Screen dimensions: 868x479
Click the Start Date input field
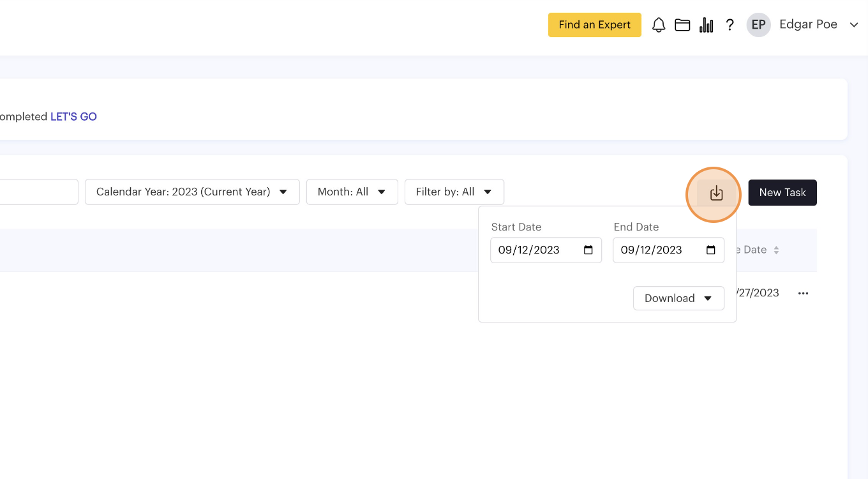(536, 250)
